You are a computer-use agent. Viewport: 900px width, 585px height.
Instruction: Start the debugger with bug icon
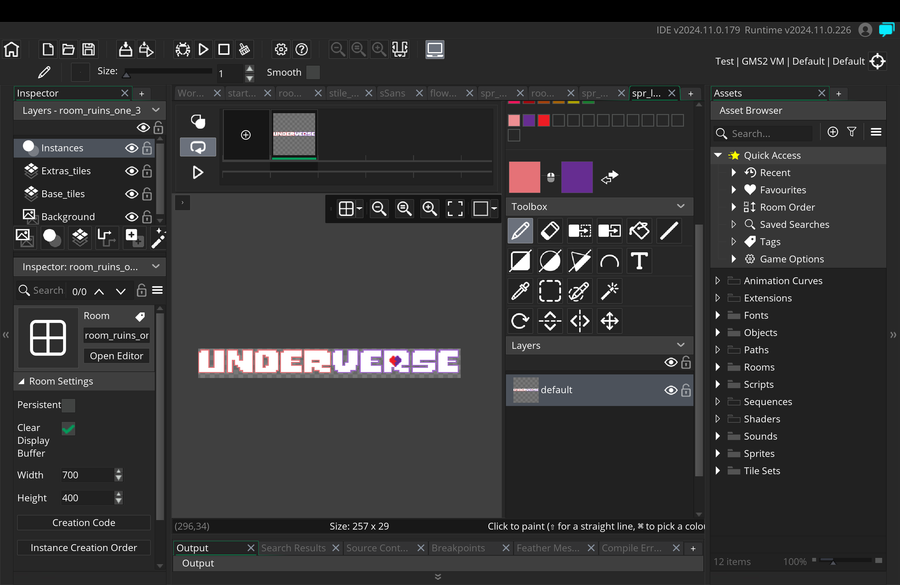click(x=183, y=49)
